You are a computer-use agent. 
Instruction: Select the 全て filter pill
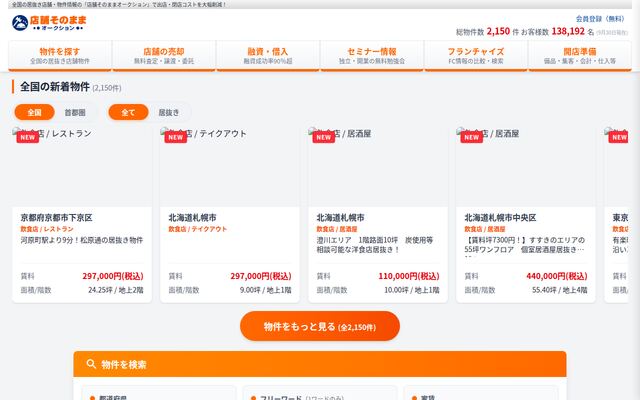click(128, 112)
